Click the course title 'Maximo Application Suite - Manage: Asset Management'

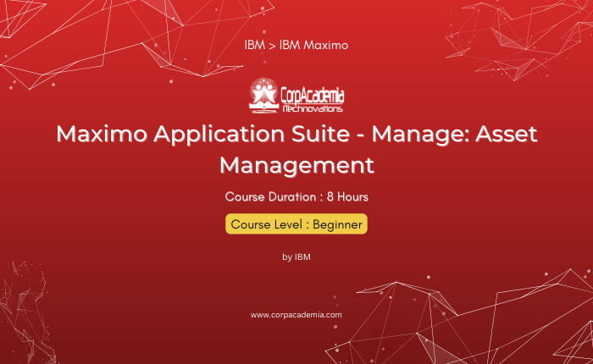pyautogui.click(x=296, y=149)
